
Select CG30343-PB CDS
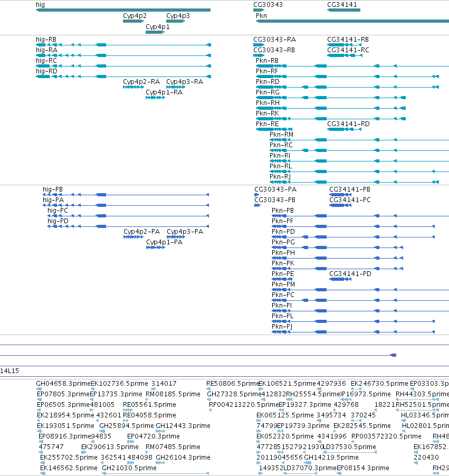tap(257, 205)
